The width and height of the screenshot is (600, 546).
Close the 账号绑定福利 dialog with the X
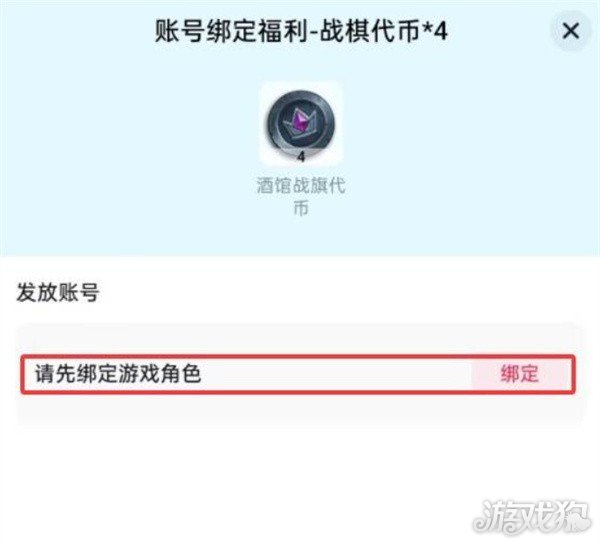point(571,31)
